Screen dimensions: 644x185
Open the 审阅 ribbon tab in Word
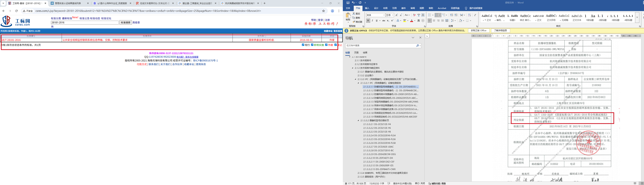tap(413, 8)
